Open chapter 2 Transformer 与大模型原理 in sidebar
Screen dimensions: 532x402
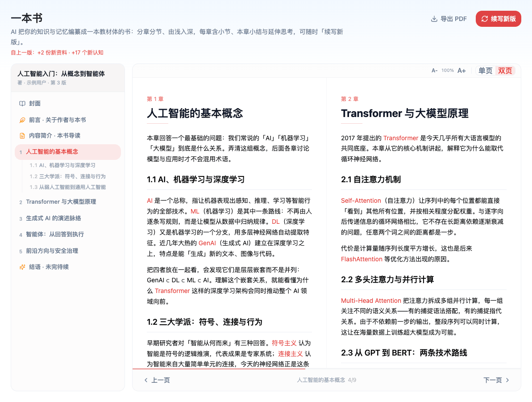coord(68,202)
